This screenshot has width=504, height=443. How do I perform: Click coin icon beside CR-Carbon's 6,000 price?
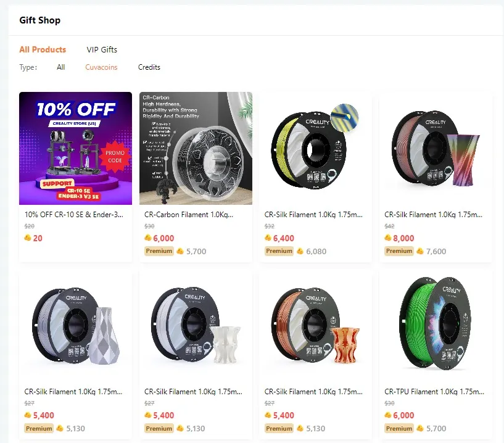[x=148, y=238]
